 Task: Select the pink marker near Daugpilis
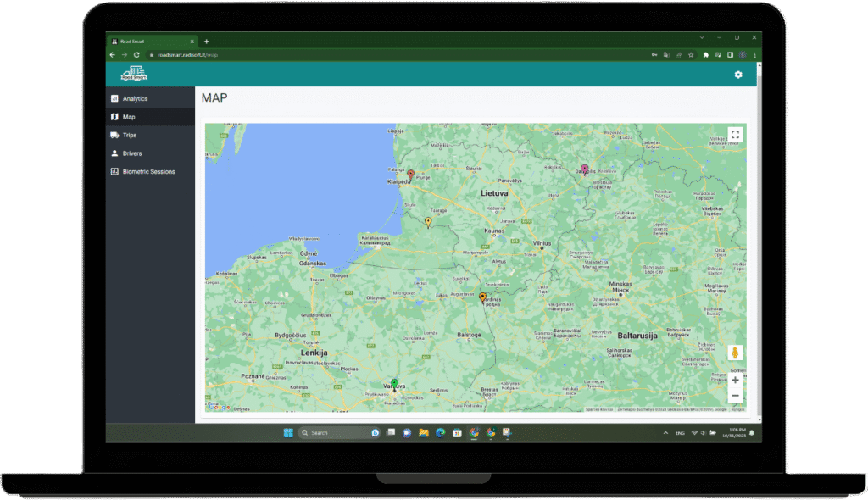pos(584,169)
